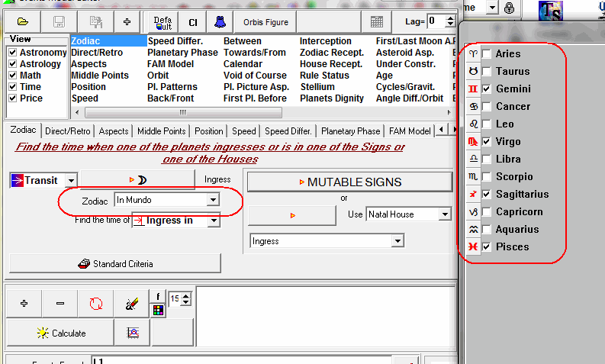This screenshot has height=364, width=605.
Task: Select the Middle Points tab
Action: click(x=160, y=131)
